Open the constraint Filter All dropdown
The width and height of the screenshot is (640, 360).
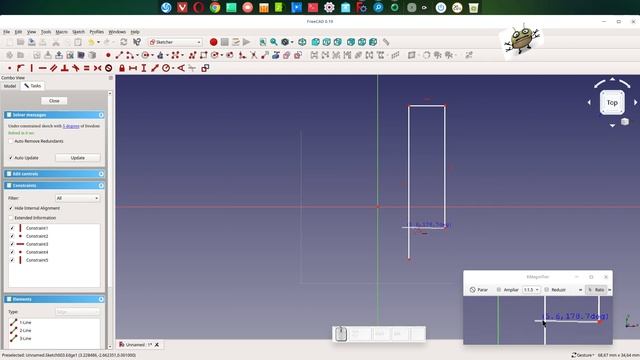point(78,198)
